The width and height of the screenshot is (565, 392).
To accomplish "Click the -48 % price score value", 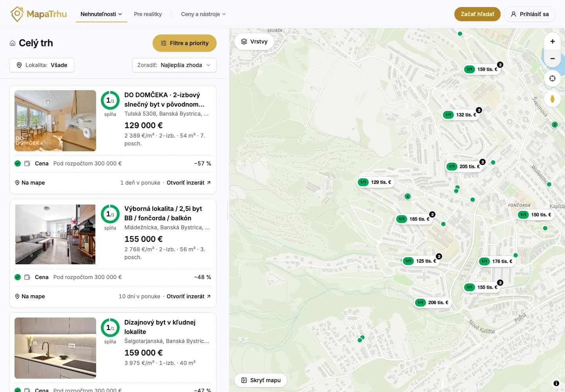I will coord(202,277).
